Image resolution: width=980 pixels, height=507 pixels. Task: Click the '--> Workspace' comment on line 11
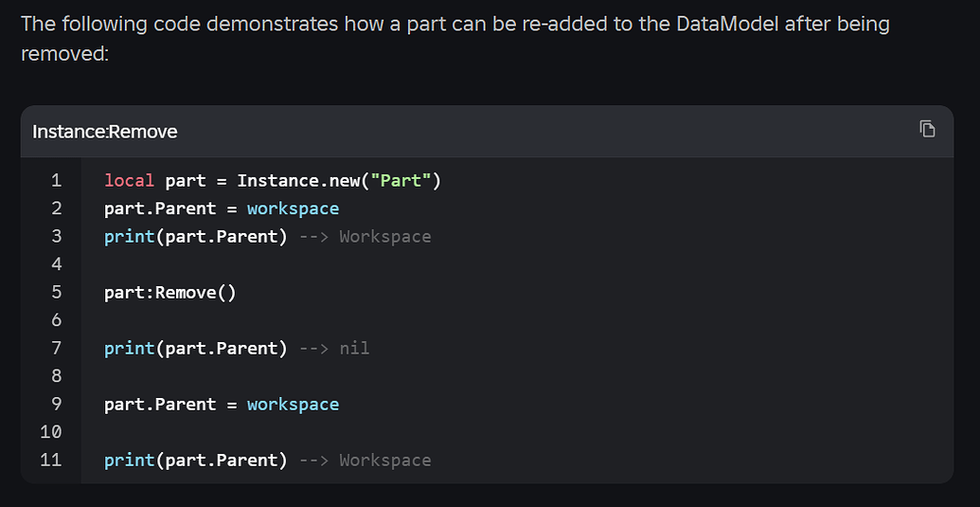[x=365, y=460]
